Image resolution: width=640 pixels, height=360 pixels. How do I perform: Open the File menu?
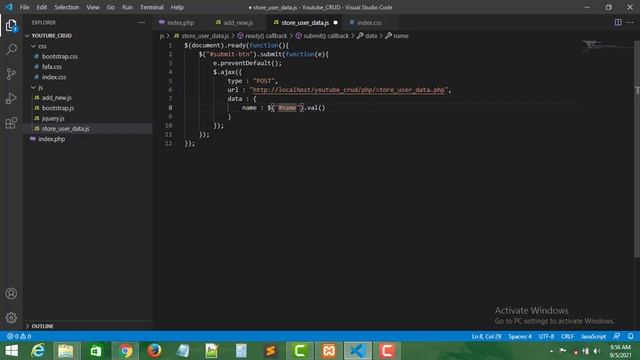click(x=24, y=7)
